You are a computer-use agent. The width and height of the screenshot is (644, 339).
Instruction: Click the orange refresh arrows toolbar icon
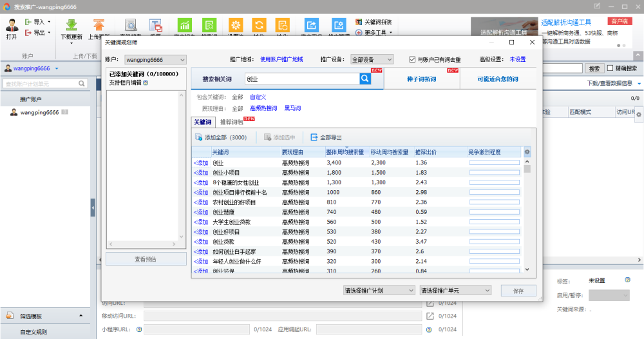pos(259,25)
